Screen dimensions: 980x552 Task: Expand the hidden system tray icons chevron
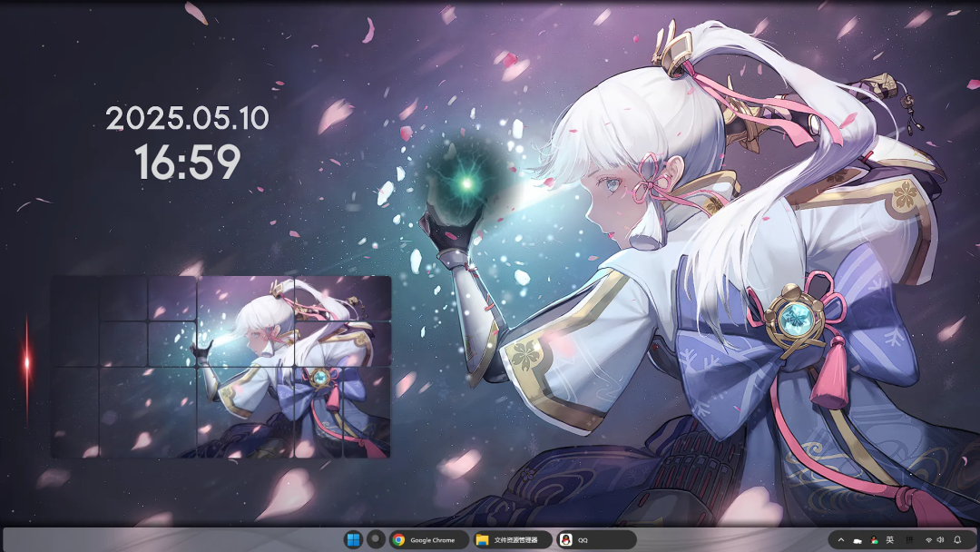coord(840,540)
